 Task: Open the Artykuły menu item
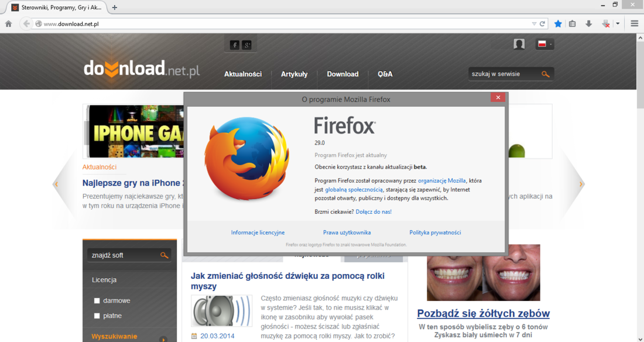click(294, 74)
